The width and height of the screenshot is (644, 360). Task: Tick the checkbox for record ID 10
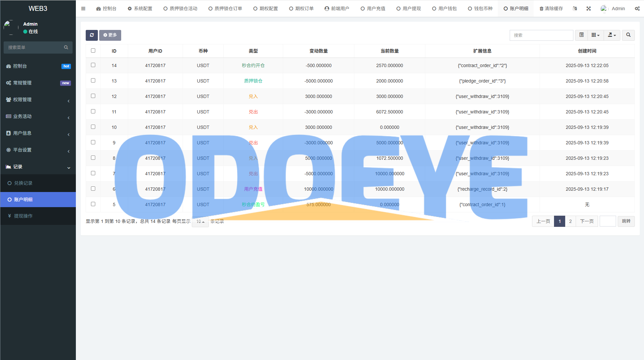[x=93, y=127]
